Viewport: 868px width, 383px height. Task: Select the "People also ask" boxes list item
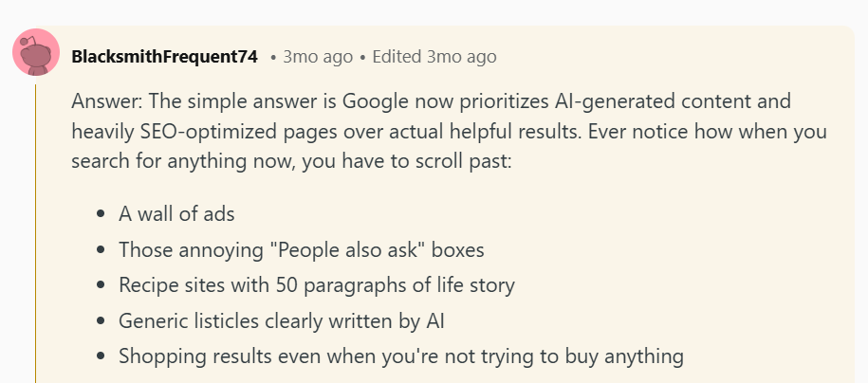point(301,249)
